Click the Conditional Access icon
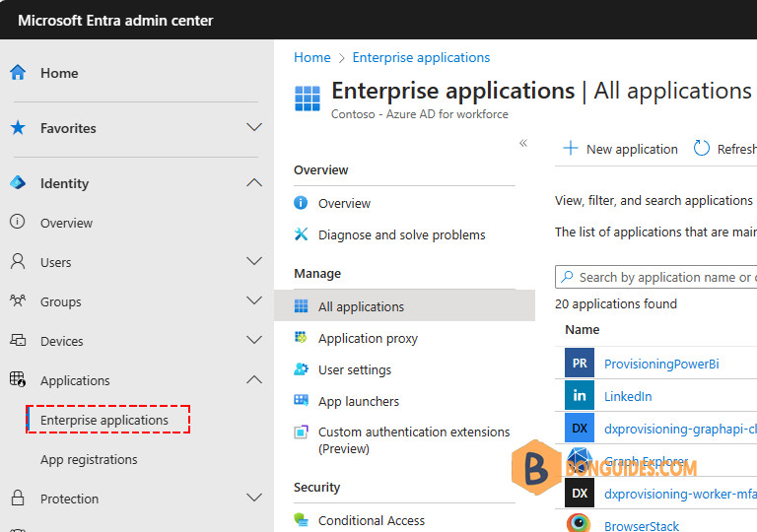 301,520
